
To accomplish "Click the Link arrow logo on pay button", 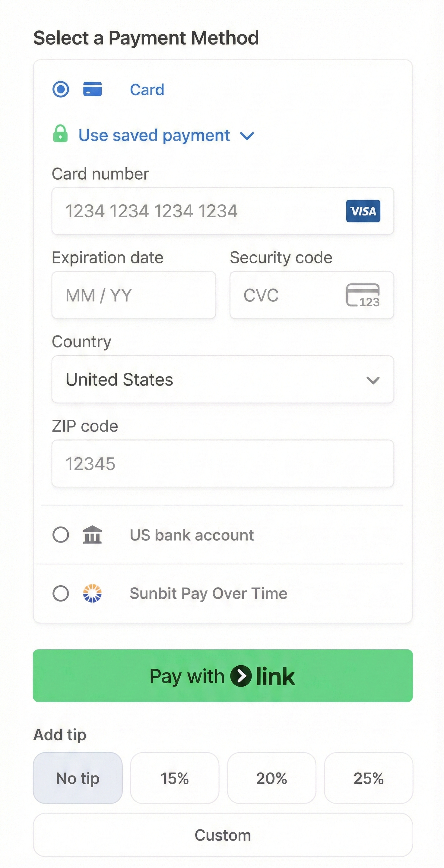I will click(241, 676).
